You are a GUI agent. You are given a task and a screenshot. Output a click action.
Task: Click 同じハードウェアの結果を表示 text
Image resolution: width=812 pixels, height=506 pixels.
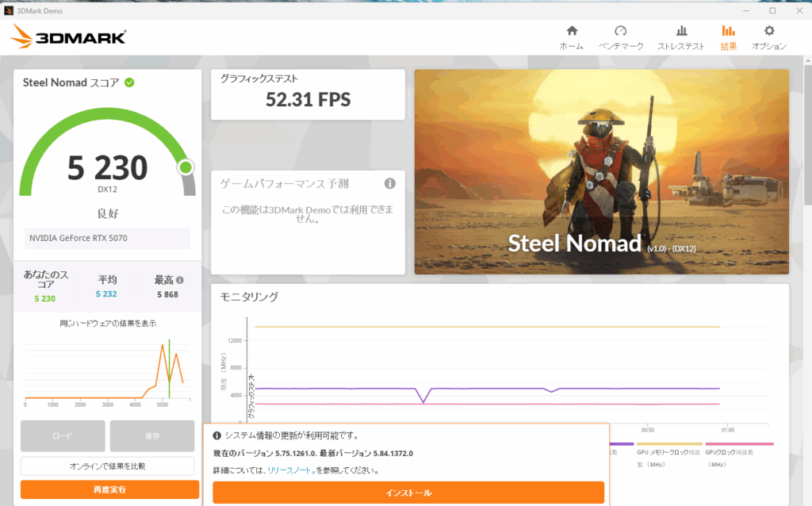point(108,324)
